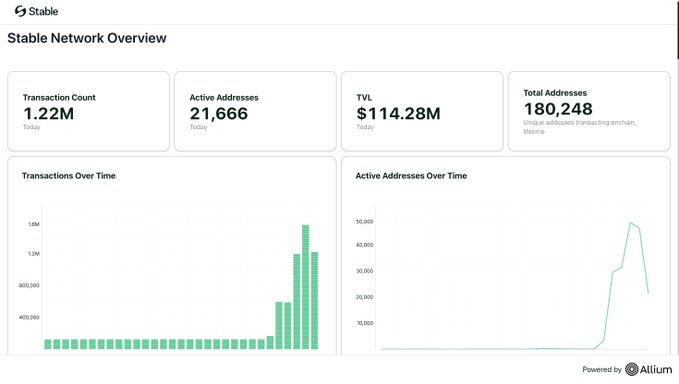
Task: Click the 40,000 axis label on Addresses chart
Action: coord(365,245)
